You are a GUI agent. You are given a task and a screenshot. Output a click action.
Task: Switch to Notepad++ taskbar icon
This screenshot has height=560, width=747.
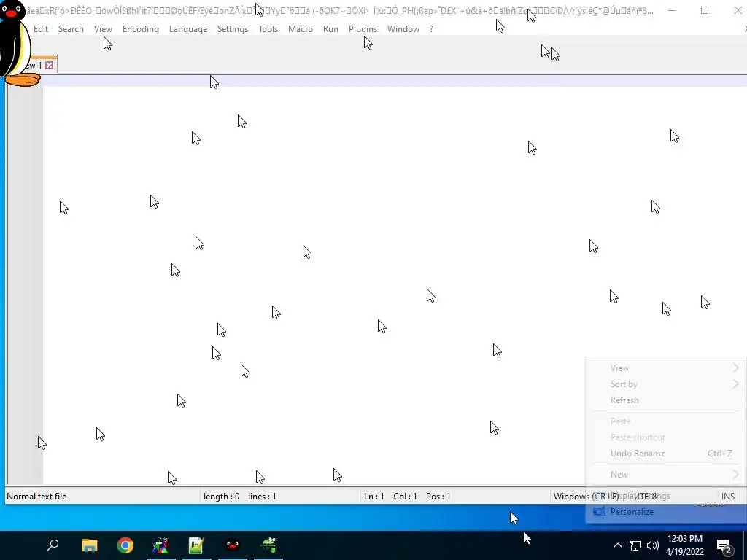[x=196, y=545]
